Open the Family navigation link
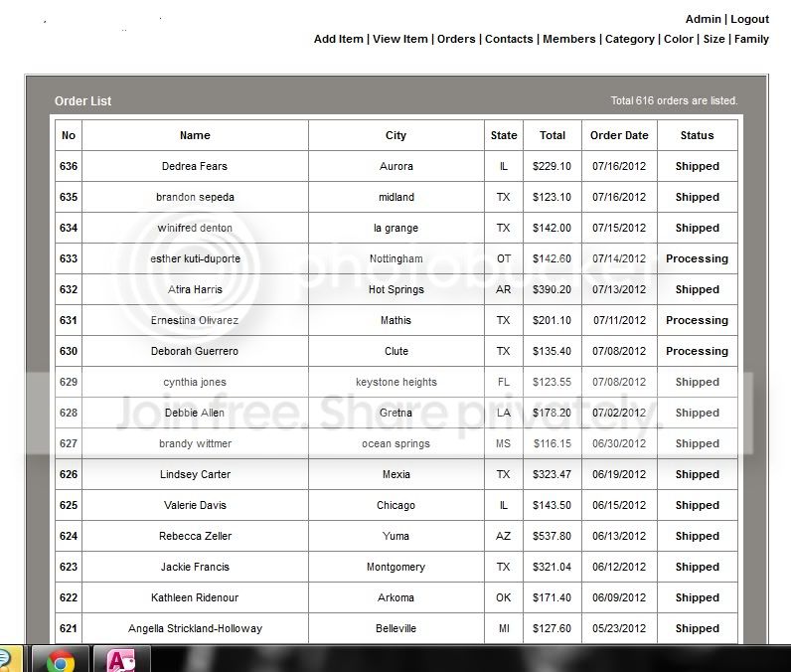Screen dimensions: 791x672 click(751, 39)
